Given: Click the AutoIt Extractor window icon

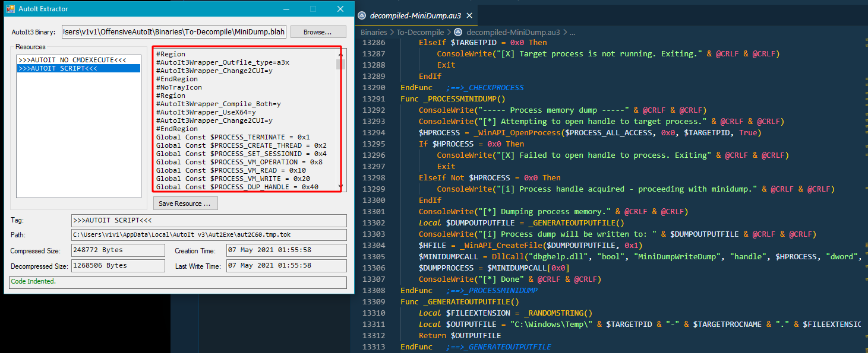Looking at the screenshot, I should 10,9.
